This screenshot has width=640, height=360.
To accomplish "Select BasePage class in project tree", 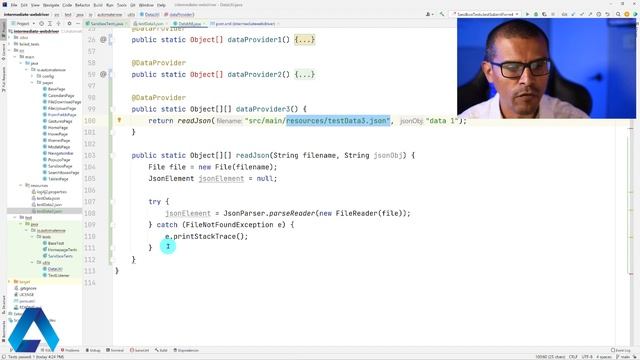I will click(56, 89).
